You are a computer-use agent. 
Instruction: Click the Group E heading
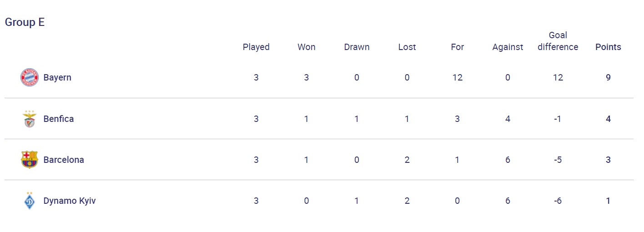click(25, 22)
